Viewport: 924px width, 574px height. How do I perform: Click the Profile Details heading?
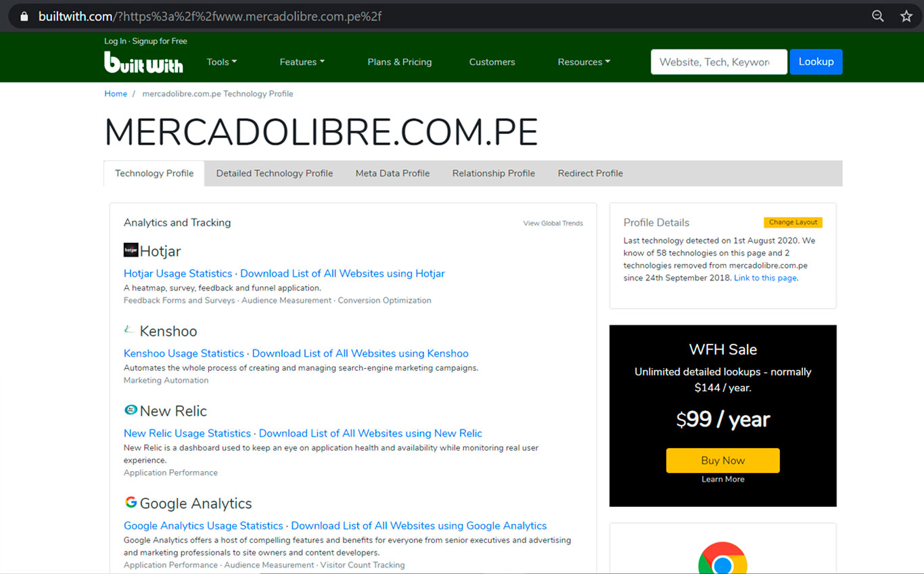click(656, 222)
